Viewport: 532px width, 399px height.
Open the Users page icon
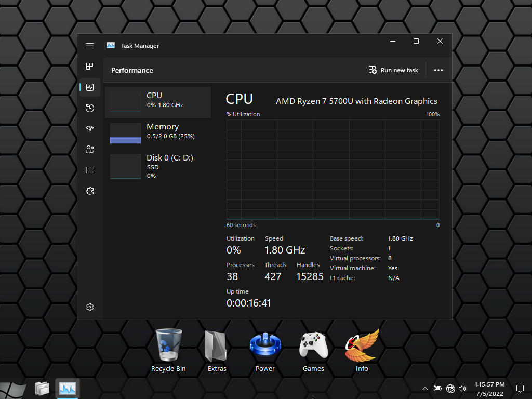pos(89,149)
